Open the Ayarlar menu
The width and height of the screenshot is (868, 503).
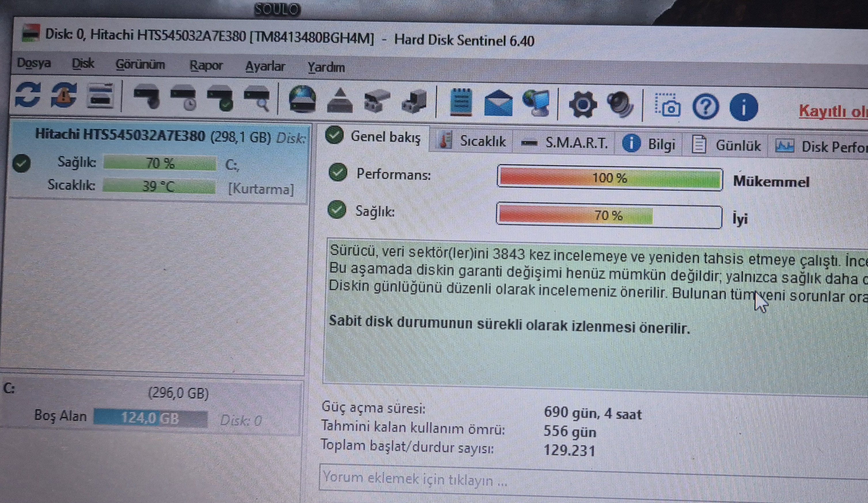click(x=265, y=66)
